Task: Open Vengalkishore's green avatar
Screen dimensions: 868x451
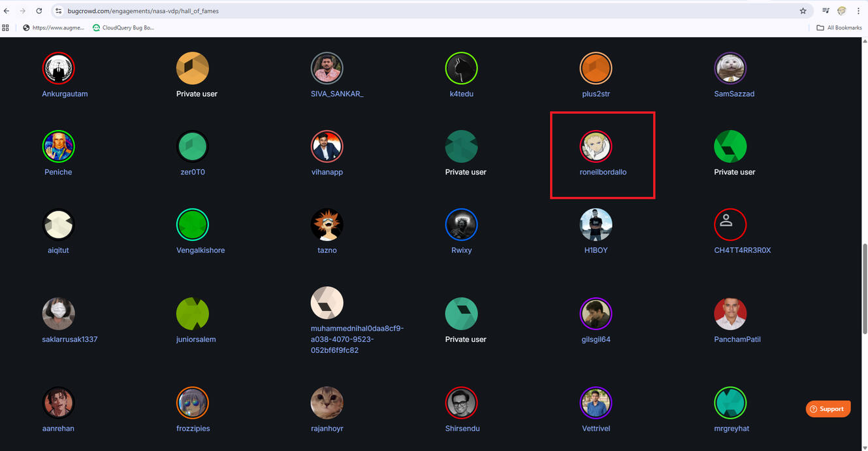Action: pos(193,225)
